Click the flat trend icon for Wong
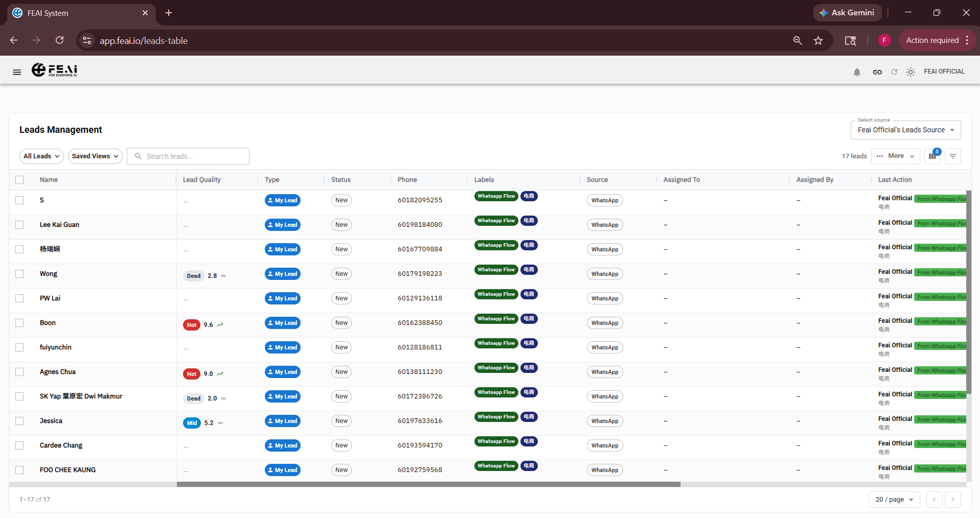This screenshot has width=980, height=518. point(223,276)
